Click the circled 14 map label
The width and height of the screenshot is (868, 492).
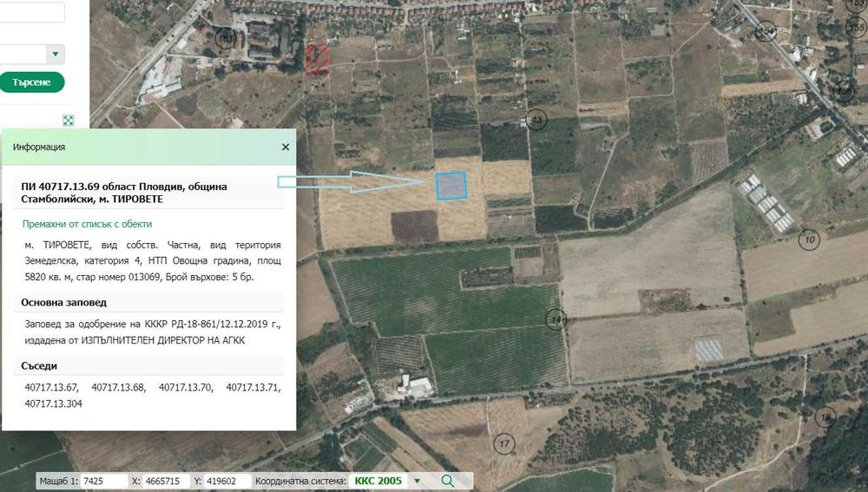coord(556,319)
